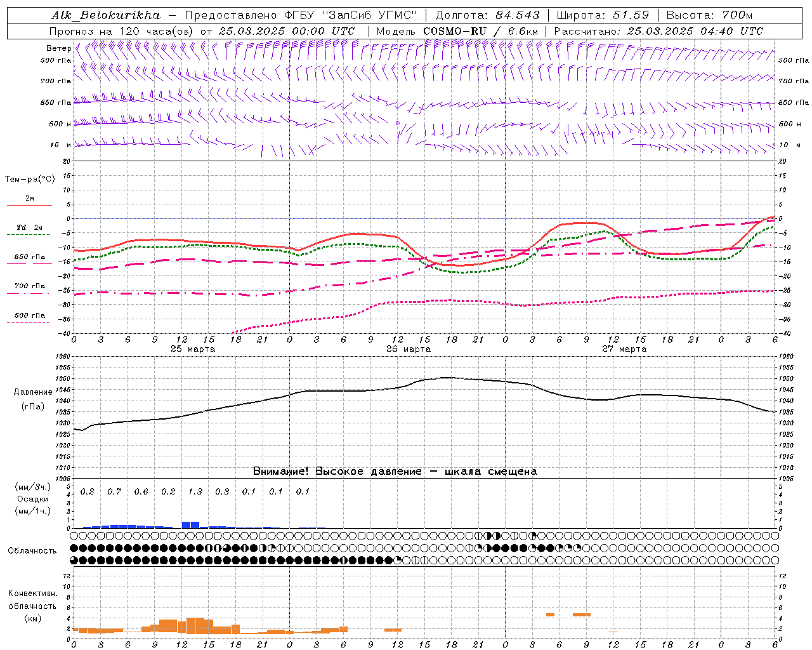Screen dimensions: 812x650
Task: Click the 0.7 precipitation value
Action: pyautogui.click(x=114, y=492)
